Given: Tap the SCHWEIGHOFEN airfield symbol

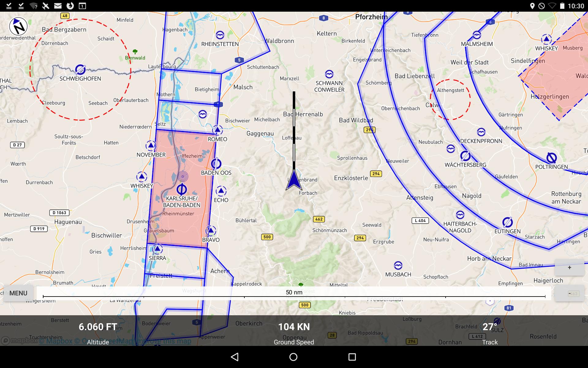Looking at the screenshot, I should click(80, 70).
